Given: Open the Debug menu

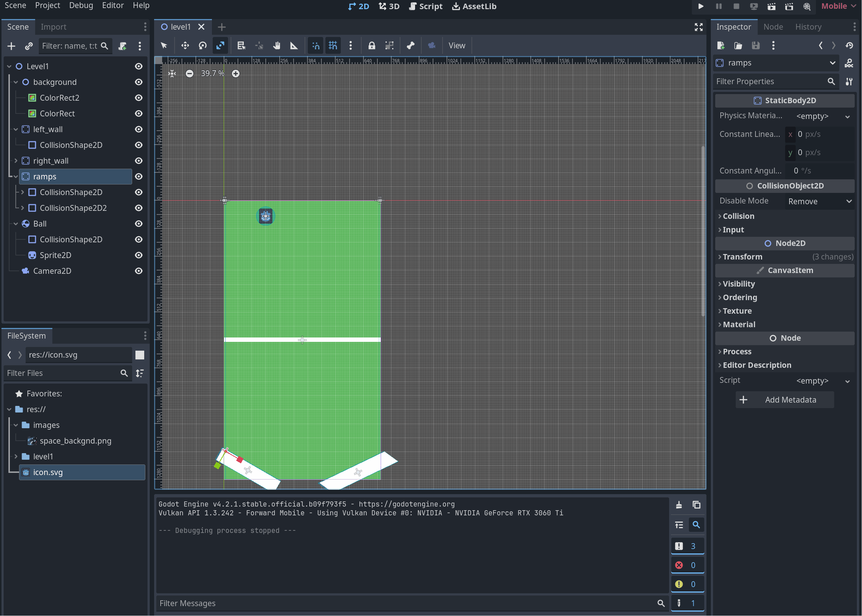Looking at the screenshot, I should pos(81,6).
